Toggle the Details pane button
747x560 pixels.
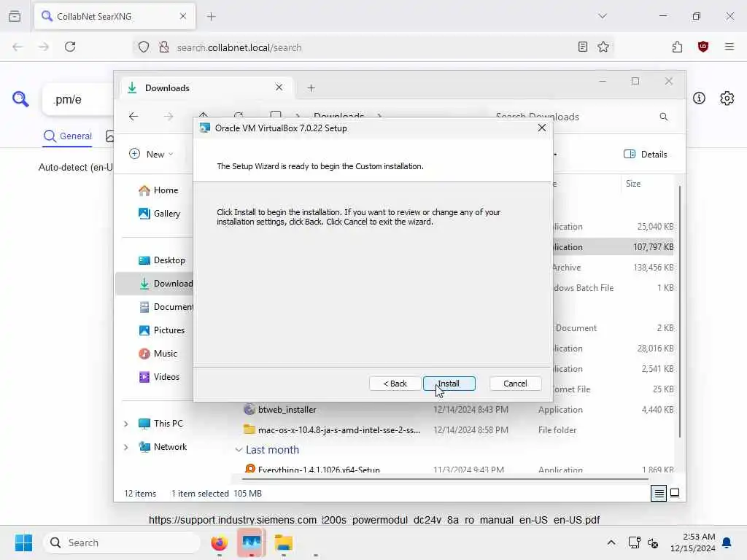click(646, 155)
